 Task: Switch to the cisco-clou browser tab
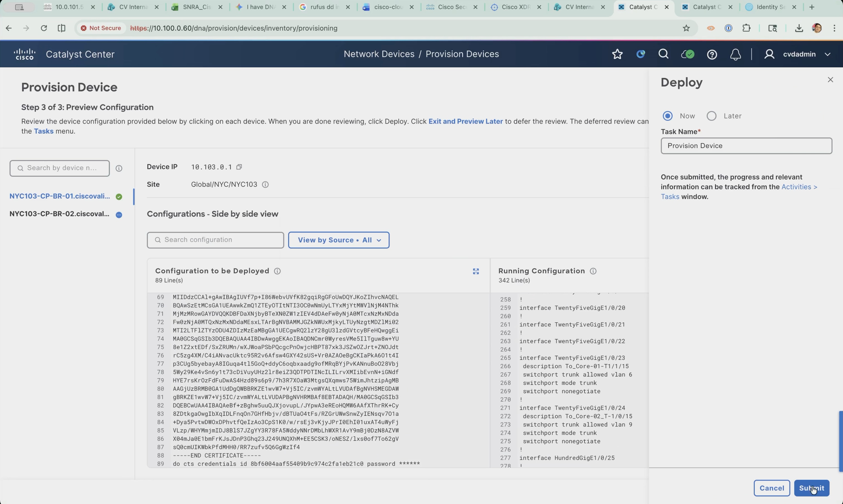388,7
